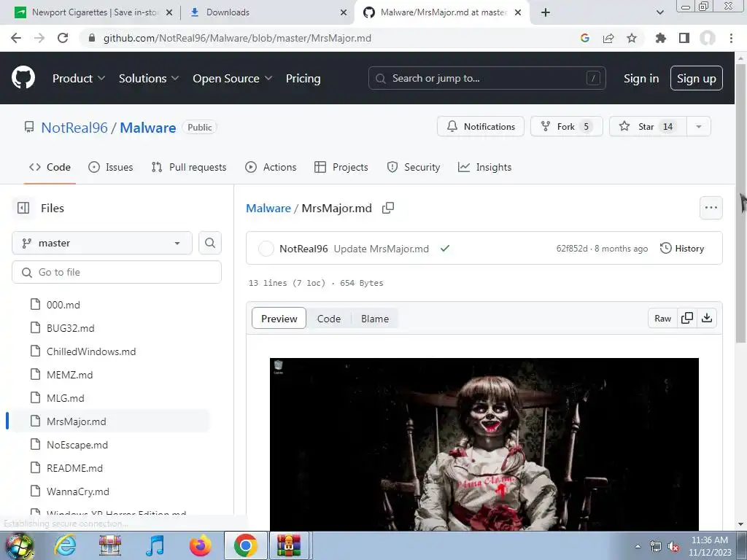Open the Pull requests tab
The image size is (747, 560).
coord(189,167)
